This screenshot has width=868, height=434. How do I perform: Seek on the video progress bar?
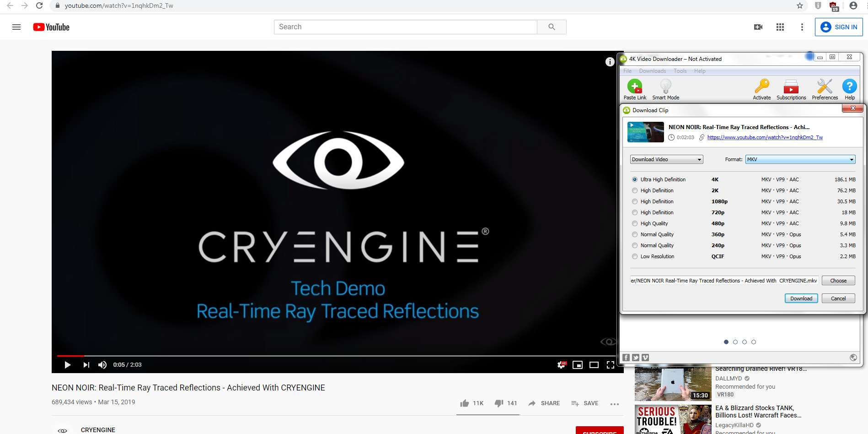pyautogui.click(x=338, y=355)
